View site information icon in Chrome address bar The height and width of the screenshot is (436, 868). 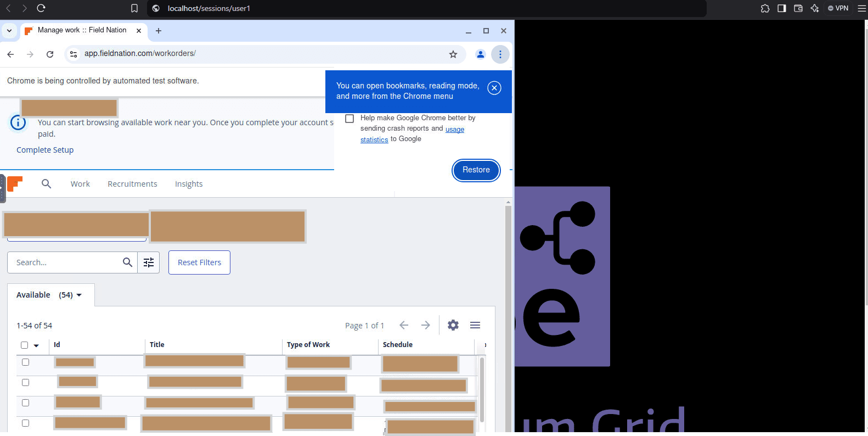point(74,54)
